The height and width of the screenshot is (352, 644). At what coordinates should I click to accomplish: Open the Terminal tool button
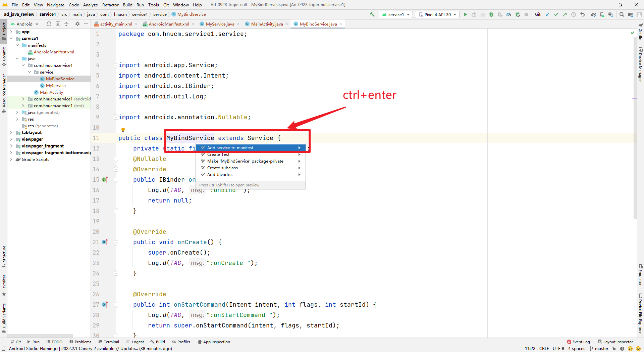(x=109, y=342)
